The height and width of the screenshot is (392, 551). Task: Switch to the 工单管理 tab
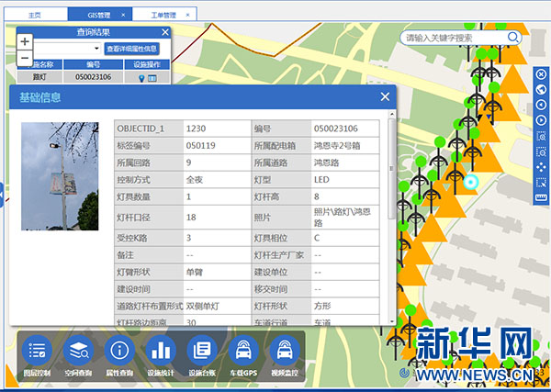pyautogui.click(x=164, y=15)
